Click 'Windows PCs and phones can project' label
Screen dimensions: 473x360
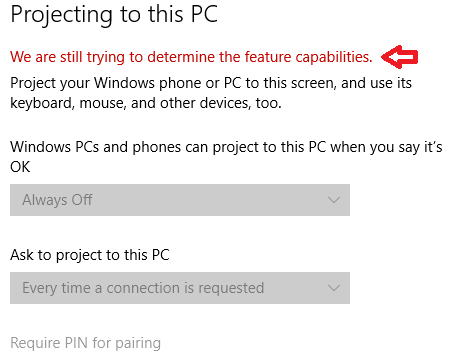click(x=226, y=147)
